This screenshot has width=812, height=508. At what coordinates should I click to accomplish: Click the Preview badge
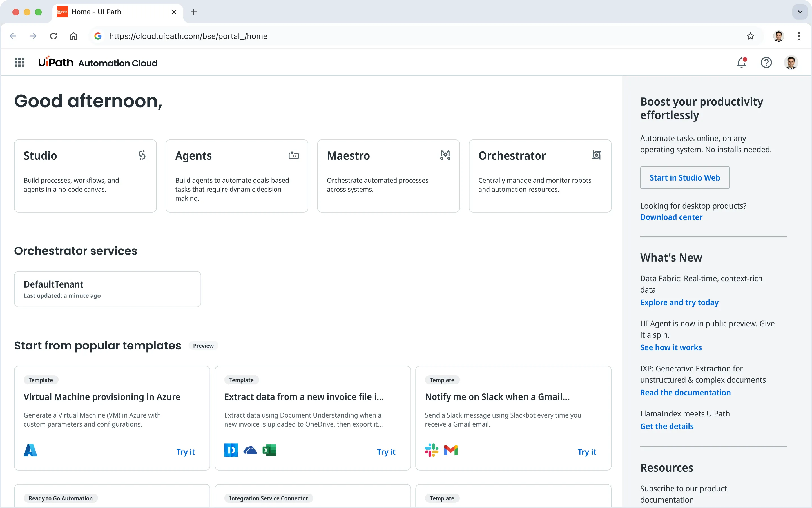tap(203, 346)
